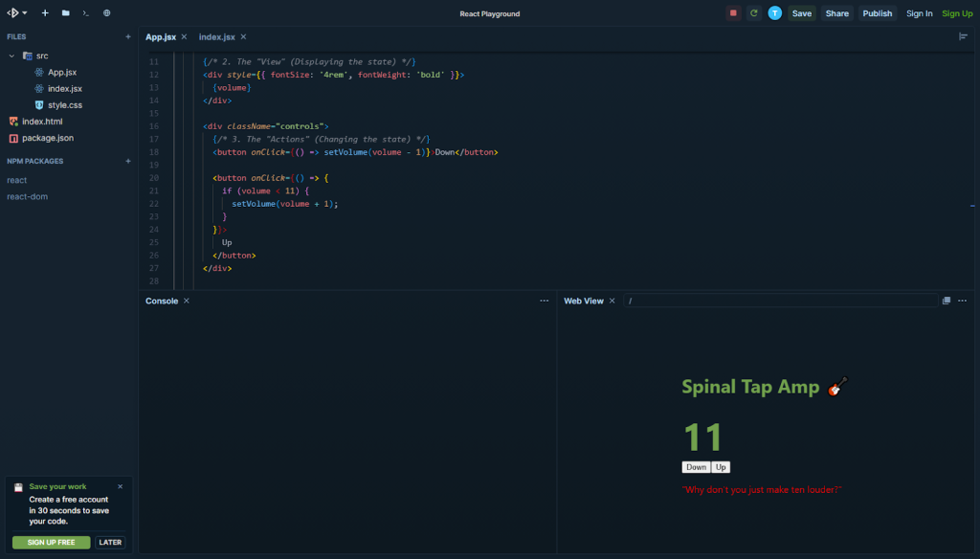Dismiss the save-your-work popup with LATER
The height and width of the screenshot is (559, 980).
[110, 542]
